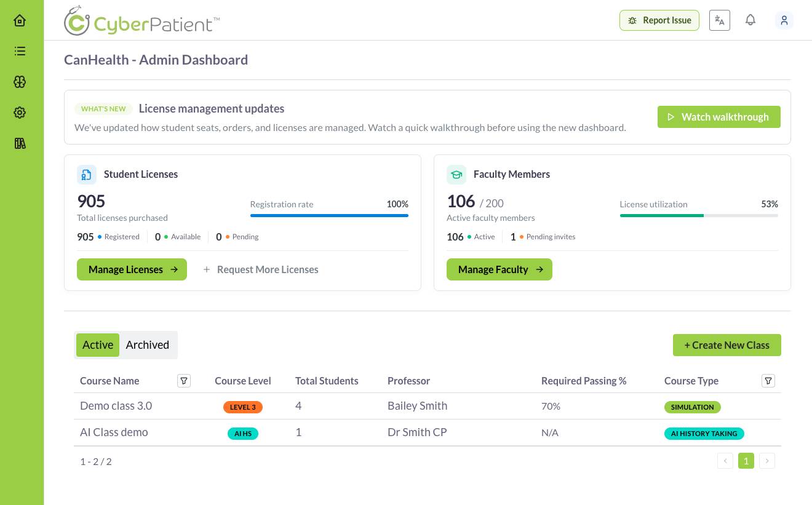
Task: Click the Required Passing % header
Action: coord(584,381)
